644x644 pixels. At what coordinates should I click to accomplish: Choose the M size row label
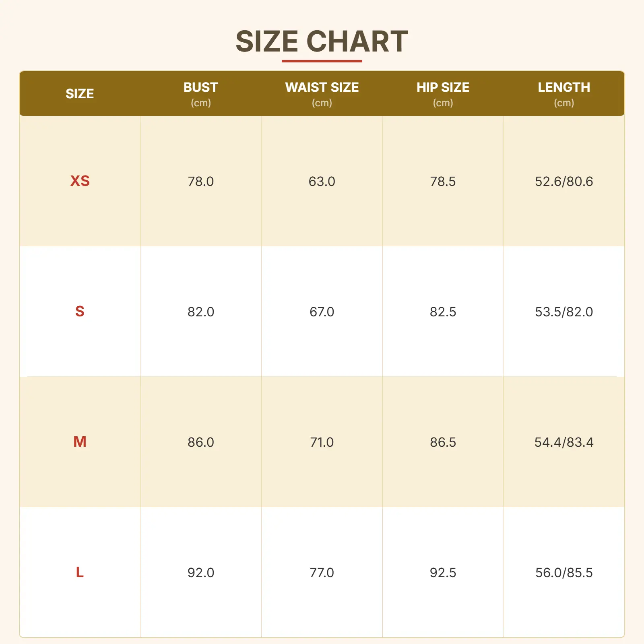click(80, 442)
